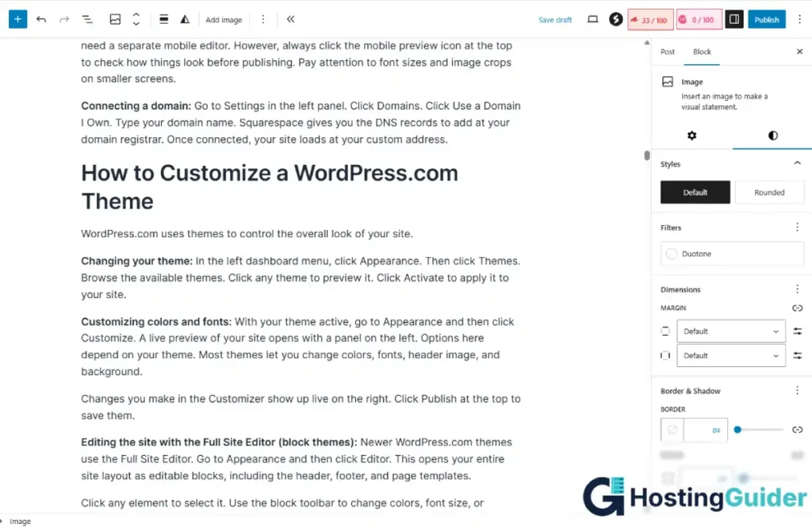Click the paragraph starting Changes you make in the Customizer
Image resolution: width=812 pixels, height=528 pixels.
tap(301, 407)
